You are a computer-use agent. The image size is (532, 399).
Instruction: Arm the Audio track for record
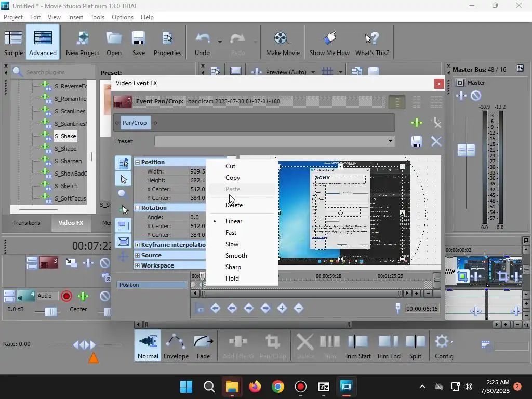coord(66,296)
